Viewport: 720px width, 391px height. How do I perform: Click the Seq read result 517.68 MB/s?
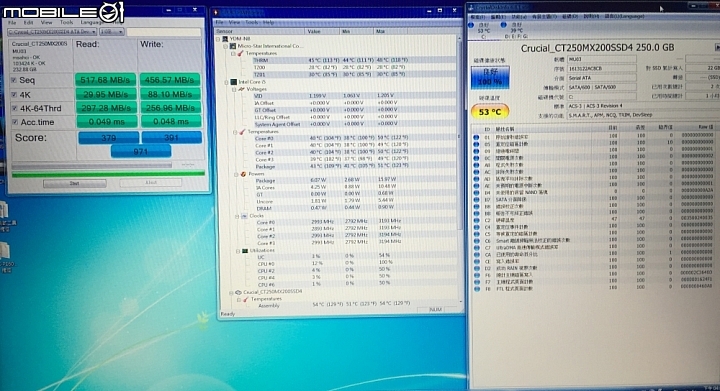click(x=105, y=80)
